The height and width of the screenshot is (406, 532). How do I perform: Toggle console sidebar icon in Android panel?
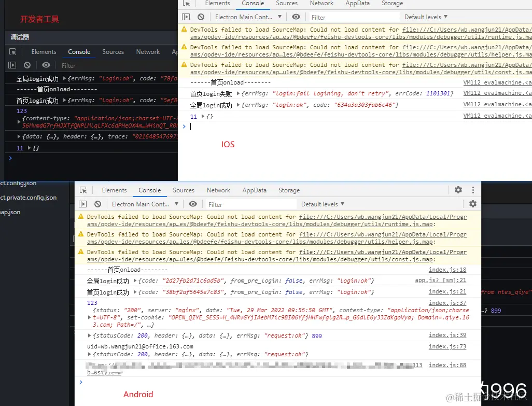(x=83, y=204)
